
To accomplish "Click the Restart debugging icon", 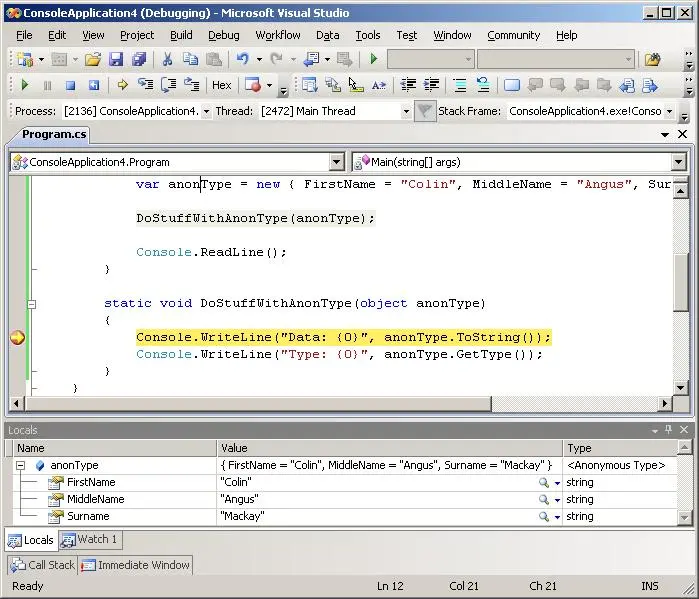I will pyautogui.click(x=94, y=85).
